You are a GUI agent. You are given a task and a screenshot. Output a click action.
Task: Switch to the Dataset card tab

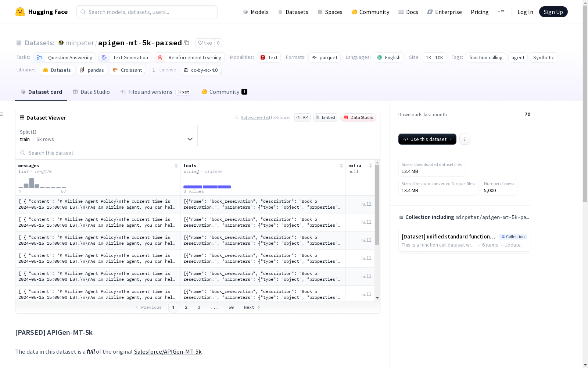41,92
